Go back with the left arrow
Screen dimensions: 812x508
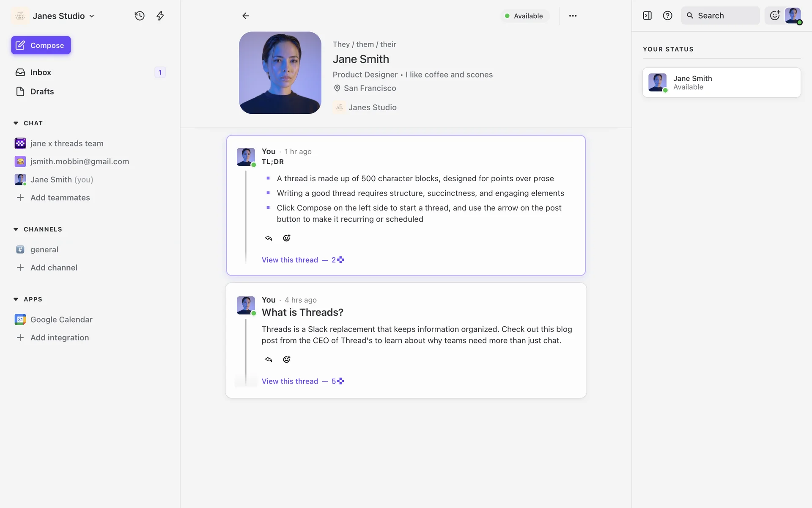point(246,16)
